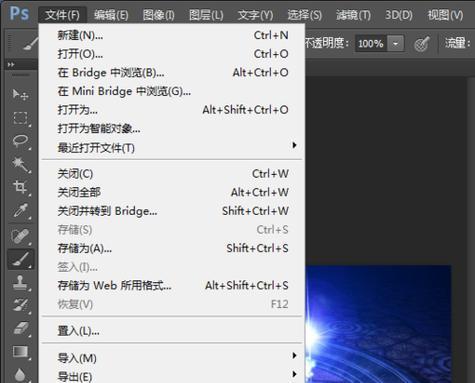Open the Select (选择) menu

point(305,15)
